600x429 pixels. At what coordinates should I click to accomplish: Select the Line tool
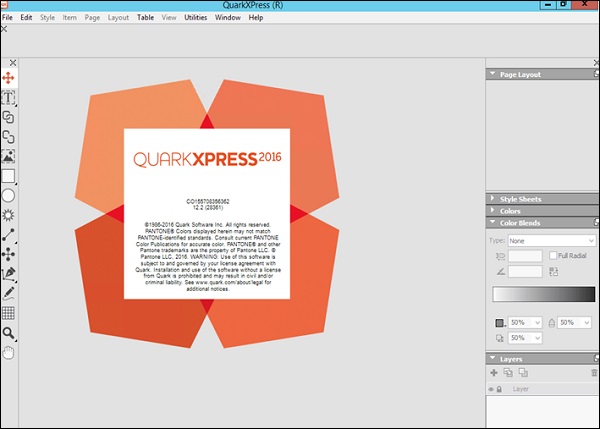[8, 235]
